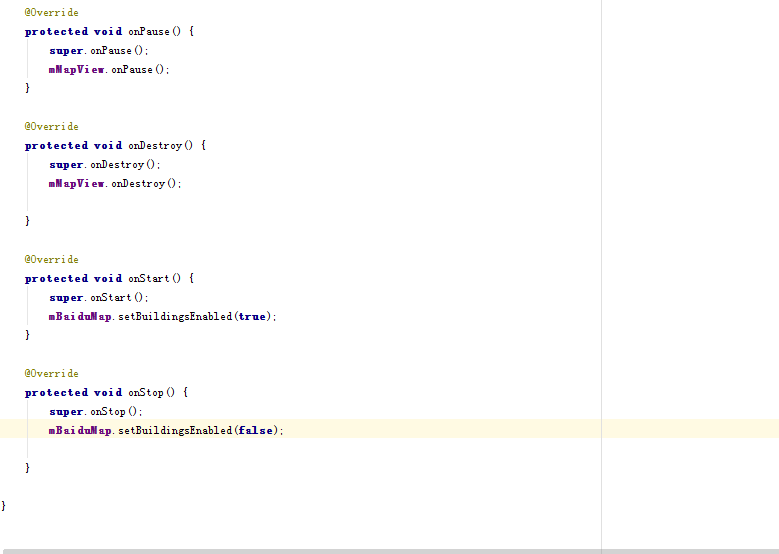Click the @Override annotation above onStart
Image resolution: width=779 pixels, height=554 pixels.
[52, 260]
